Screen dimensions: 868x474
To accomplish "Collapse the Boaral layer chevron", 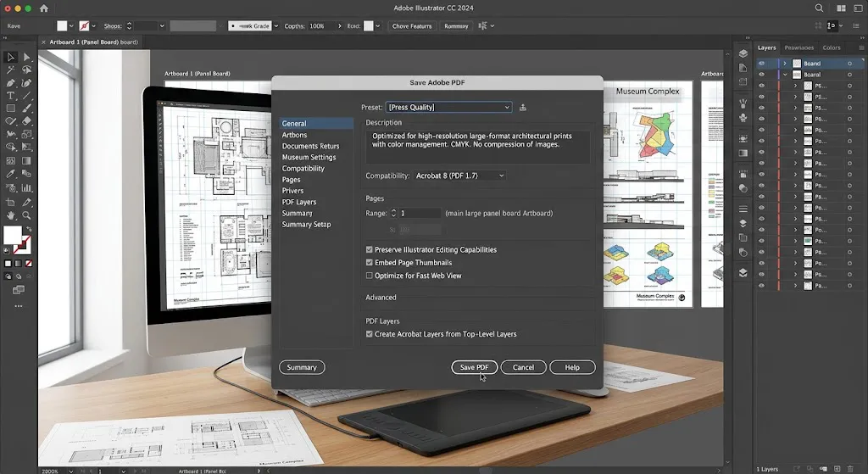I will (x=785, y=75).
